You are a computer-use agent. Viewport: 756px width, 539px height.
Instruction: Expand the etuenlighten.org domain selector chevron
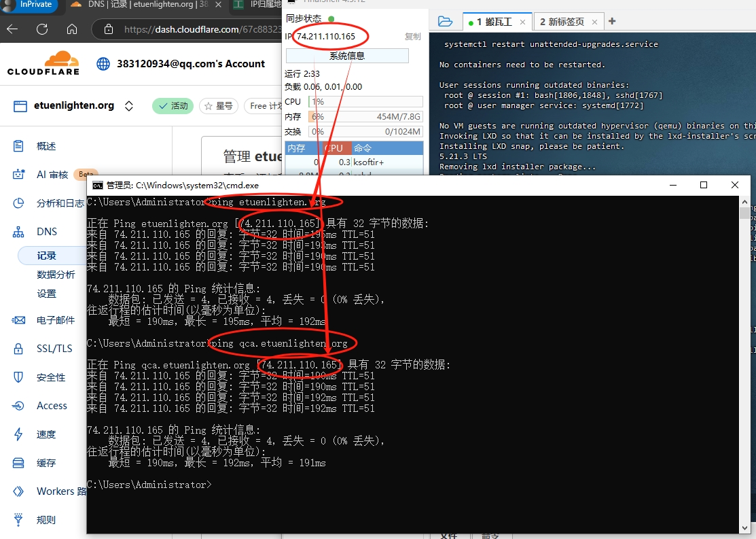129,105
